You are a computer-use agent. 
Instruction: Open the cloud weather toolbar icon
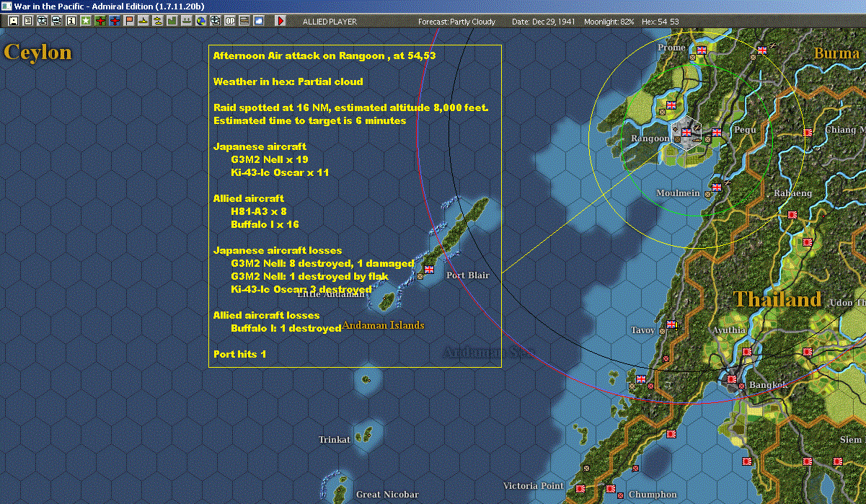(x=258, y=21)
